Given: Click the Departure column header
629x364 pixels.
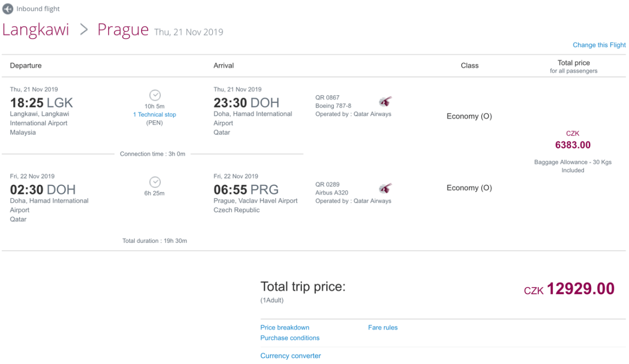Looking at the screenshot, I should pyautogui.click(x=26, y=65).
